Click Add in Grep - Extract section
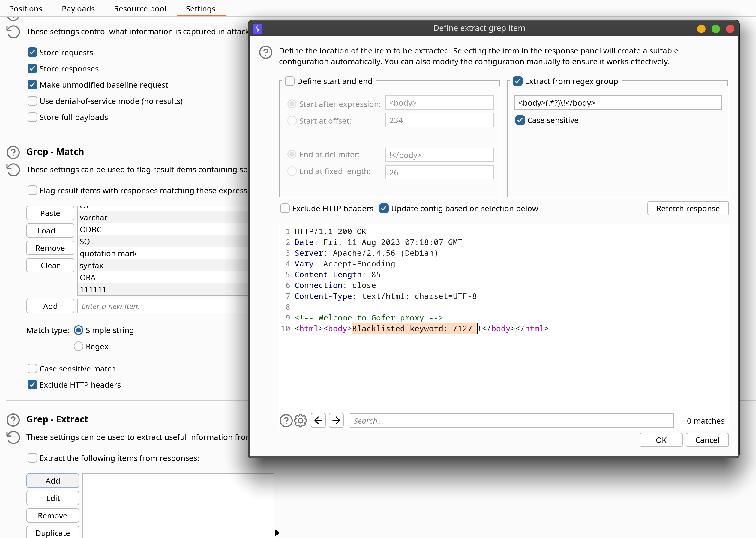 click(x=53, y=481)
